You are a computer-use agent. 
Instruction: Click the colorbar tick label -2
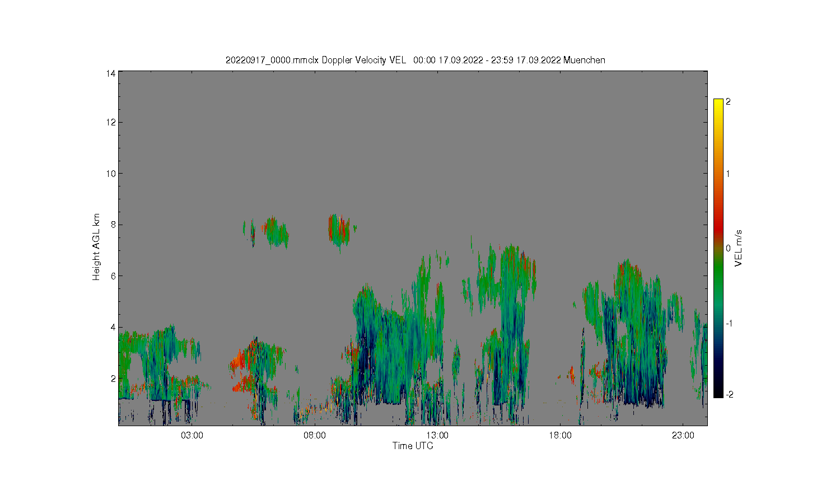729,394
